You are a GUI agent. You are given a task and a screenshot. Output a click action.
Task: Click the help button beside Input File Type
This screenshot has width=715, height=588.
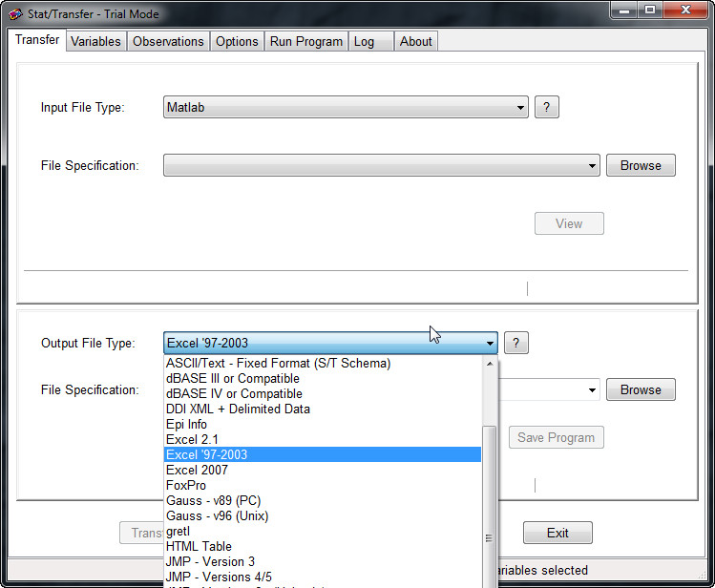click(x=547, y=107)
